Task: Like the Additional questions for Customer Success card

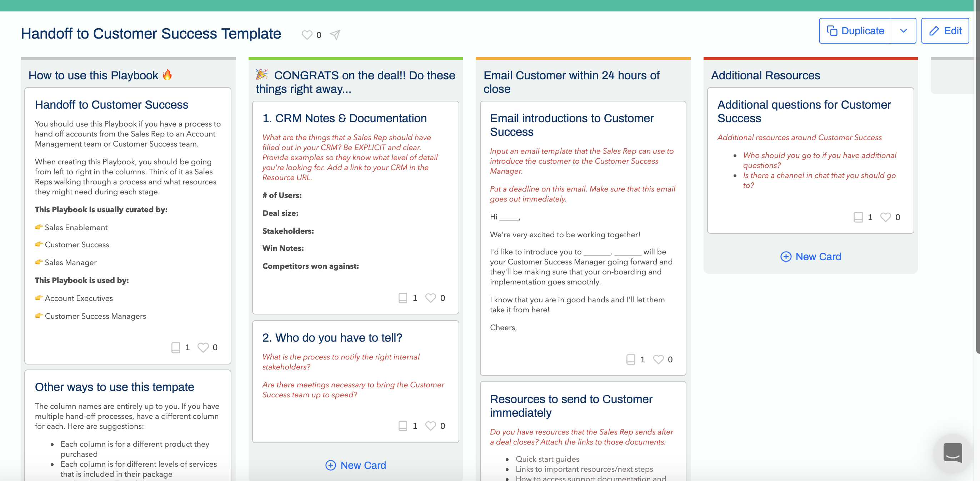Action: click(x=886, y=217)
